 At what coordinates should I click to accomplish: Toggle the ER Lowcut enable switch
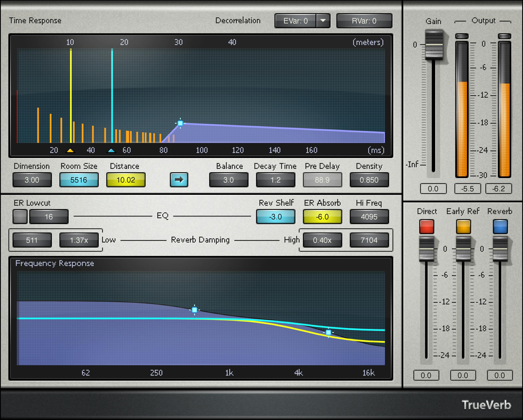20,216
